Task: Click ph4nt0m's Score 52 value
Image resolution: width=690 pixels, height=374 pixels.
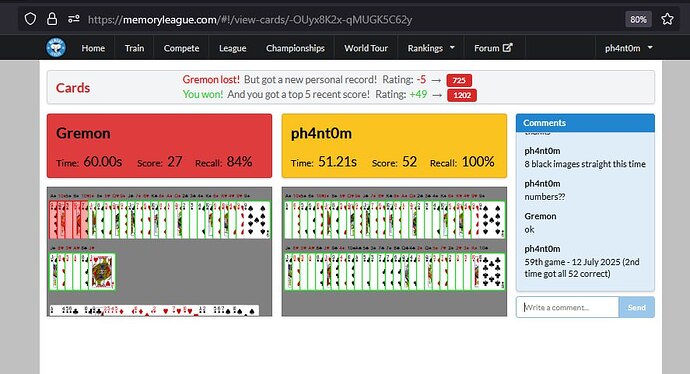Action: (409, 161)
